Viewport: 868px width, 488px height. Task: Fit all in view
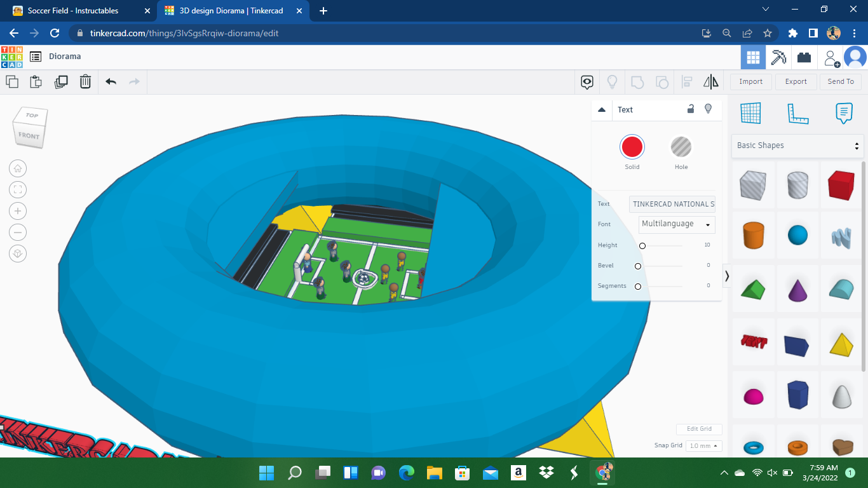coord(18,189)
